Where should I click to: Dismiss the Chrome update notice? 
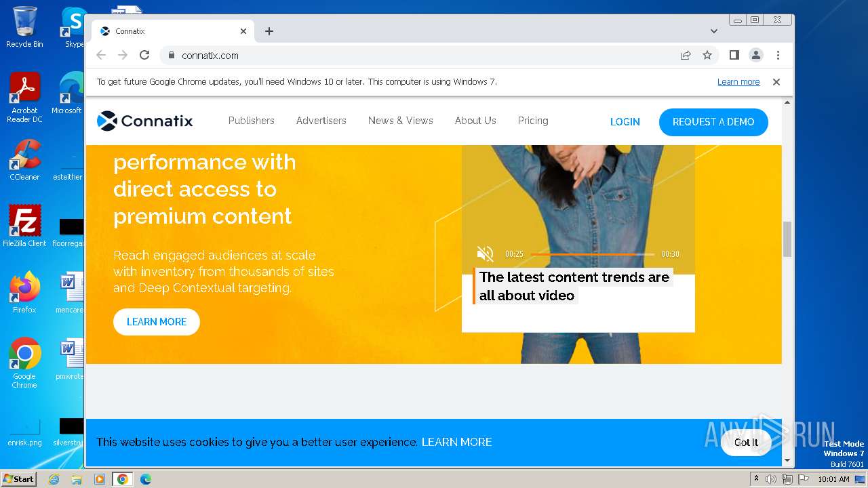pos(776,82)
